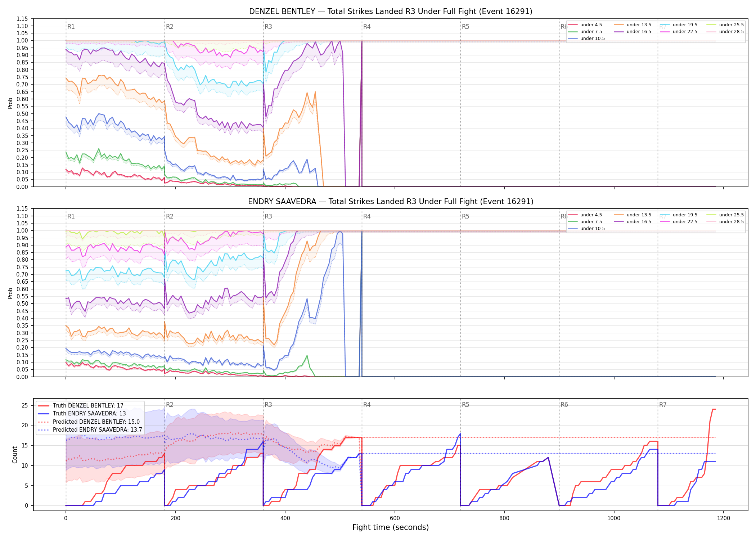This screenshot has width=756, height=540.
Task: Click the R1 round marker in Denzel Bentley chart
Action: (71, 27)
